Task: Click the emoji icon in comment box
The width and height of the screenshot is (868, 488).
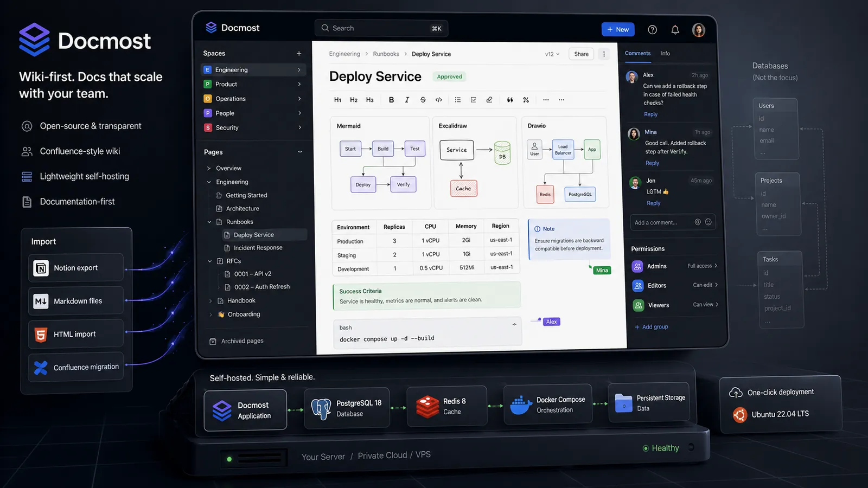Action: (709, 222)
